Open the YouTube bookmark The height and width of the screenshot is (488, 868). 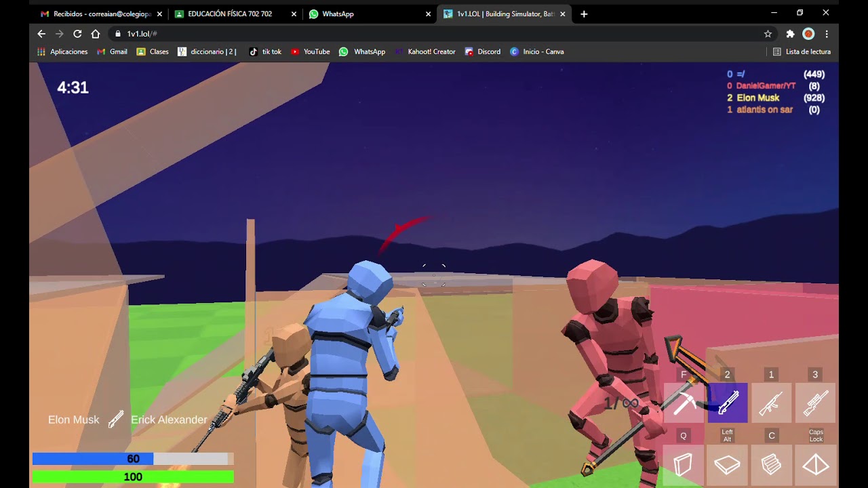coord(310,52)
